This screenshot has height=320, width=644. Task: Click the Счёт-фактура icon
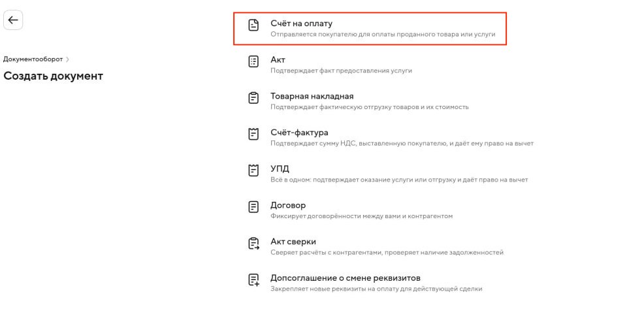point(254,134)
